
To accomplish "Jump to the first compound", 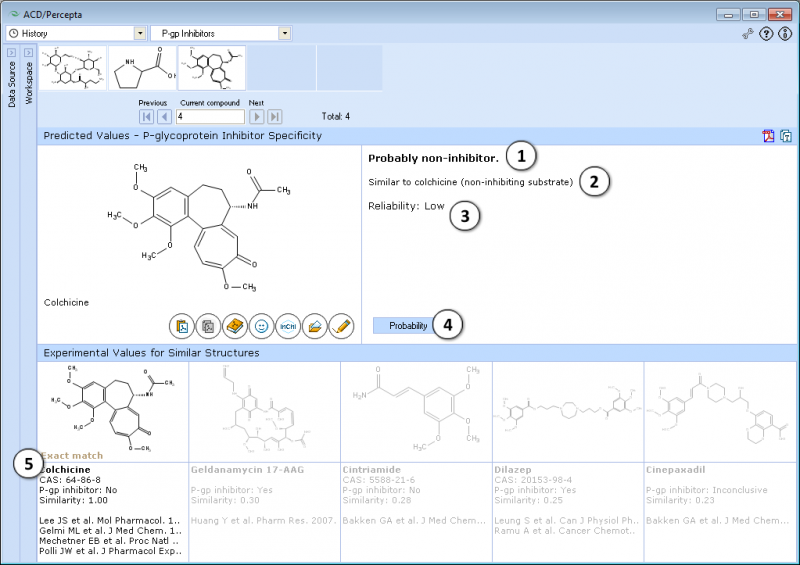I will (146, 117).
